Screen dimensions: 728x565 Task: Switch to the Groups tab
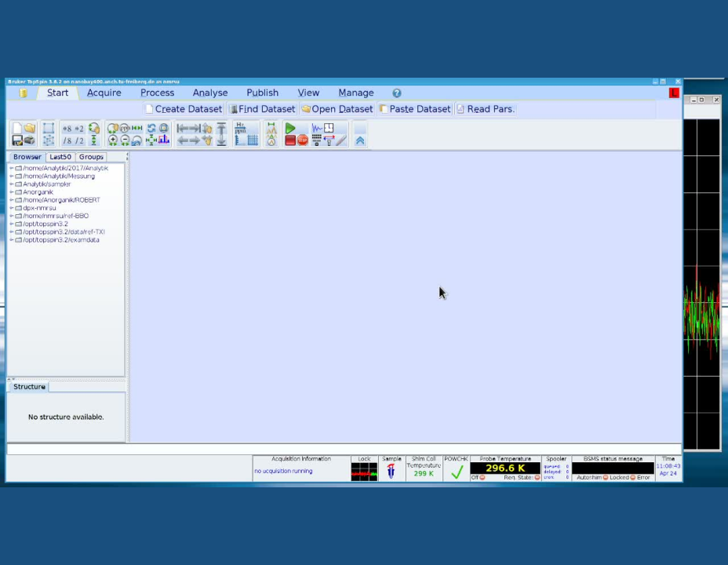tap(91, 157)
